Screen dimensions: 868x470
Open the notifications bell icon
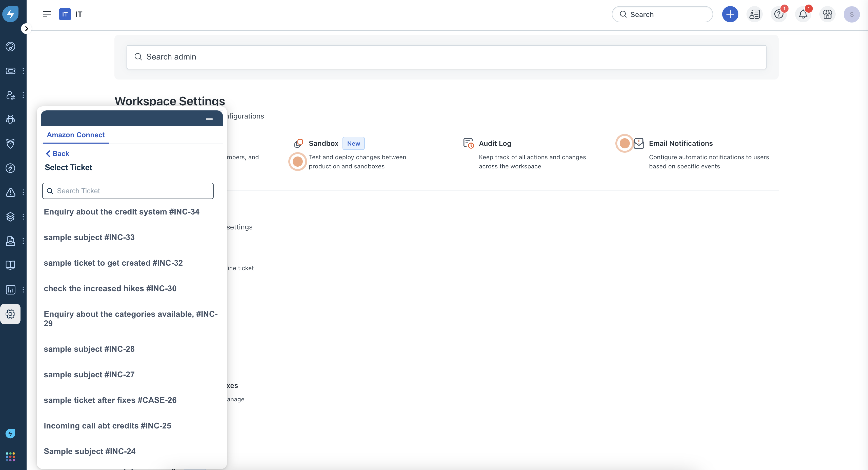803,14
